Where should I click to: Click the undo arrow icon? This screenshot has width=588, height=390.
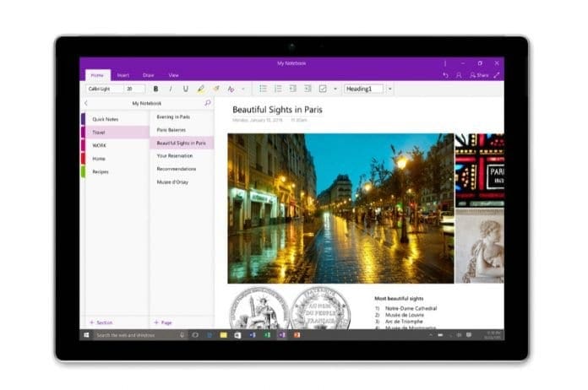445,75
